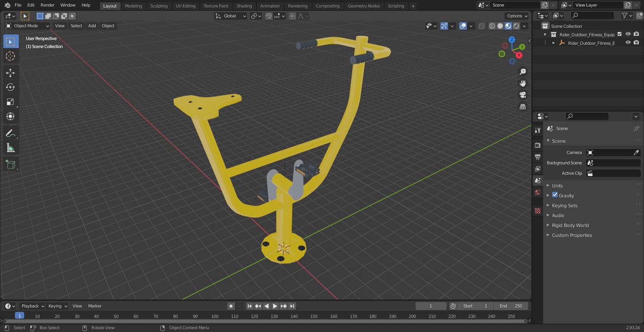
Task: Open the View Layer properties tab
Action: (537, 169)
